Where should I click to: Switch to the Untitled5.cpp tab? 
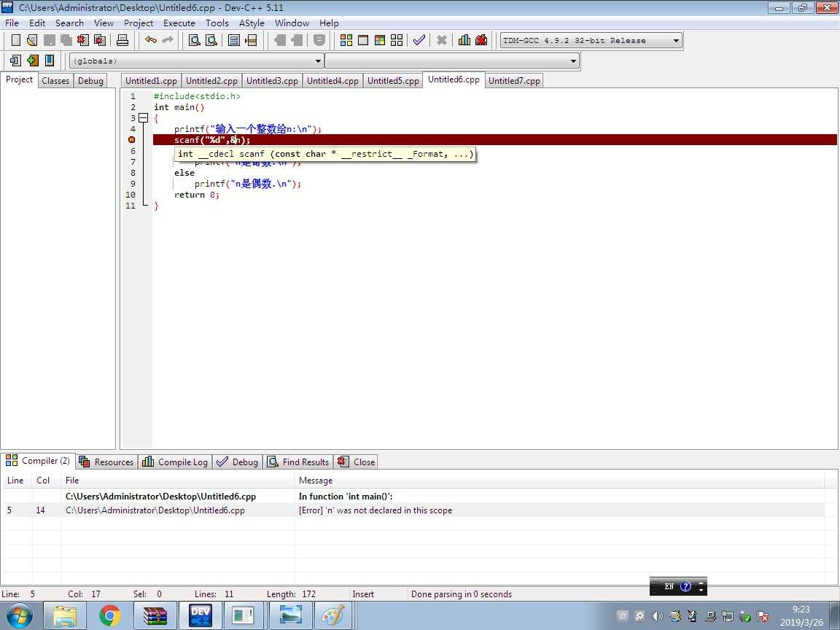[393, 81]
